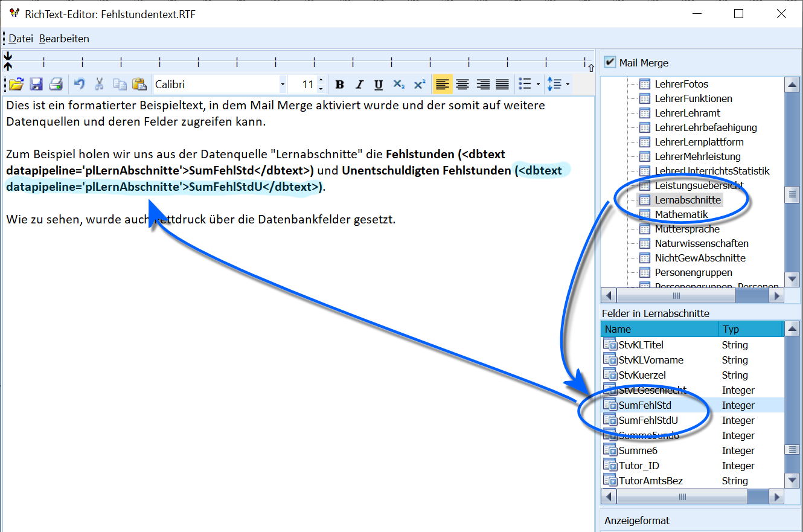Click field icon next to Tutor_ID
The height and width of the screenshot is (532, 803).
coord(610,466)
